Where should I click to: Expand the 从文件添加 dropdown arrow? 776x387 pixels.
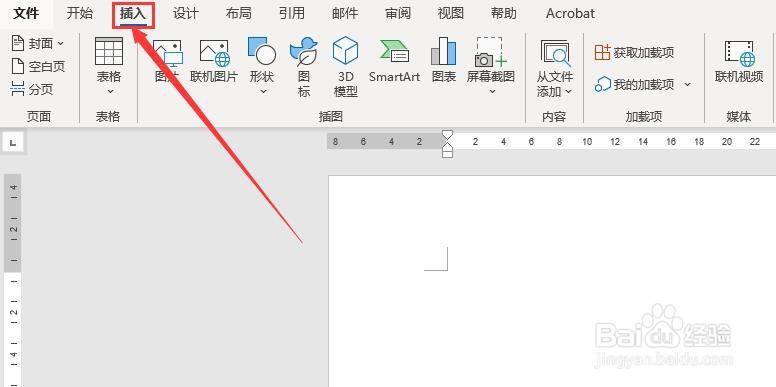click(x=568, y=92)
